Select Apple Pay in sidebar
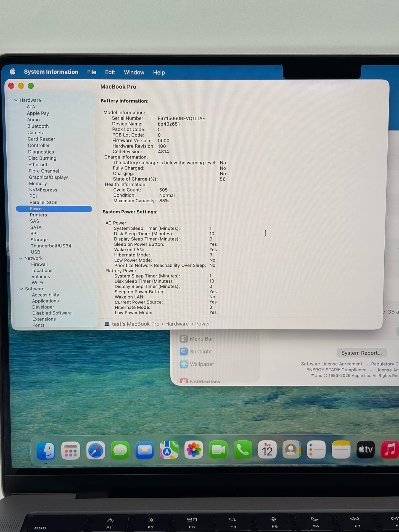Screen dimensions: 399x532 (38, 113)
